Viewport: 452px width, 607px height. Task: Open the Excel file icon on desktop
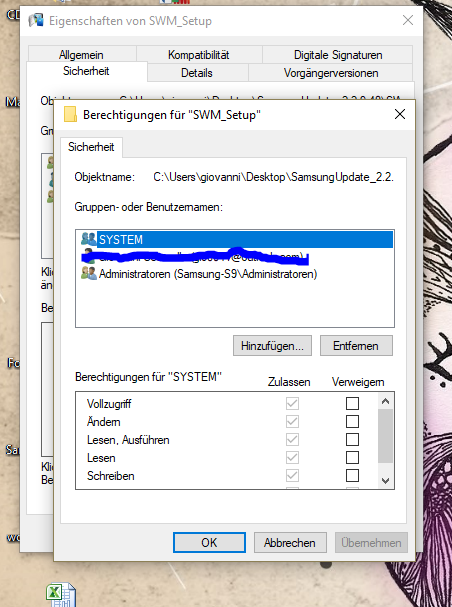point(61,594)
